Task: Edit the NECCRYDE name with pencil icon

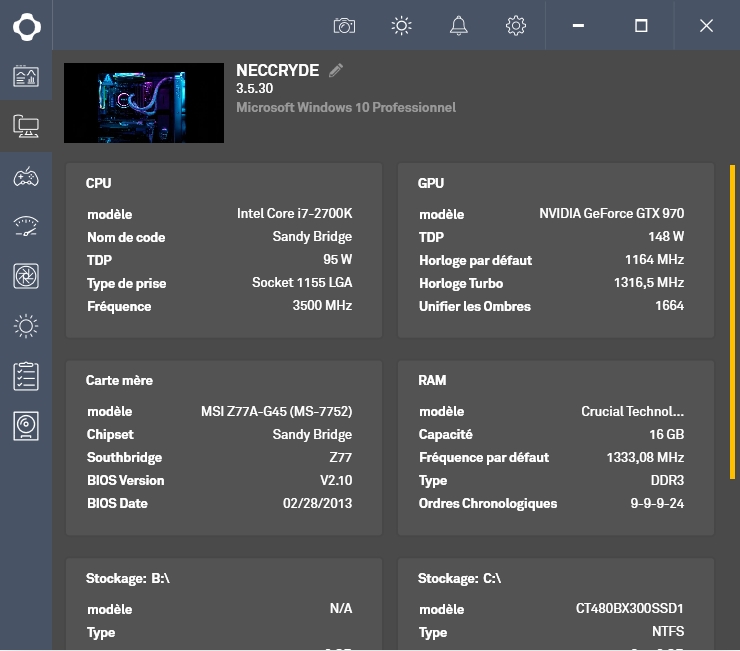Action: pos(336,70)
